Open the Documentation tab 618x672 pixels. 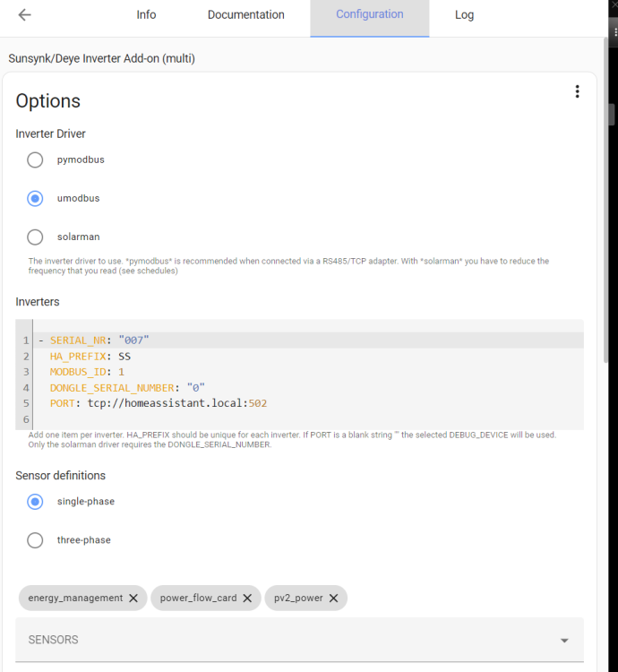[x=245, y=15]
